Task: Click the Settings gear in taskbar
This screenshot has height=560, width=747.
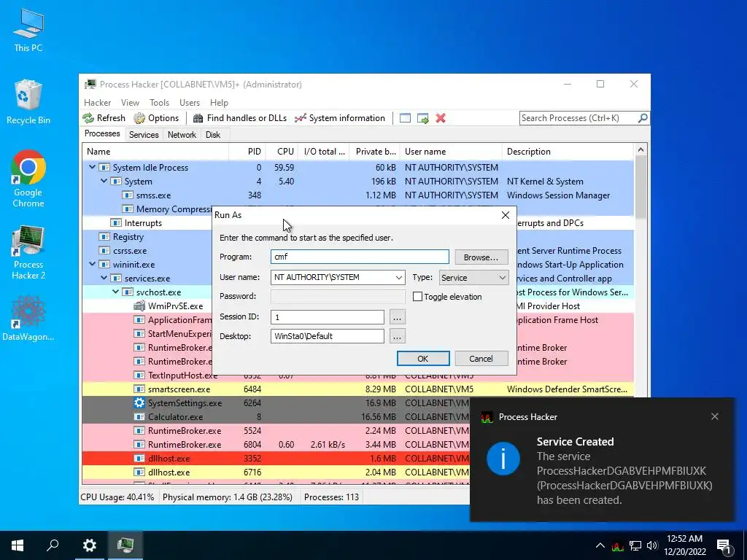Action: pos(90,545)
